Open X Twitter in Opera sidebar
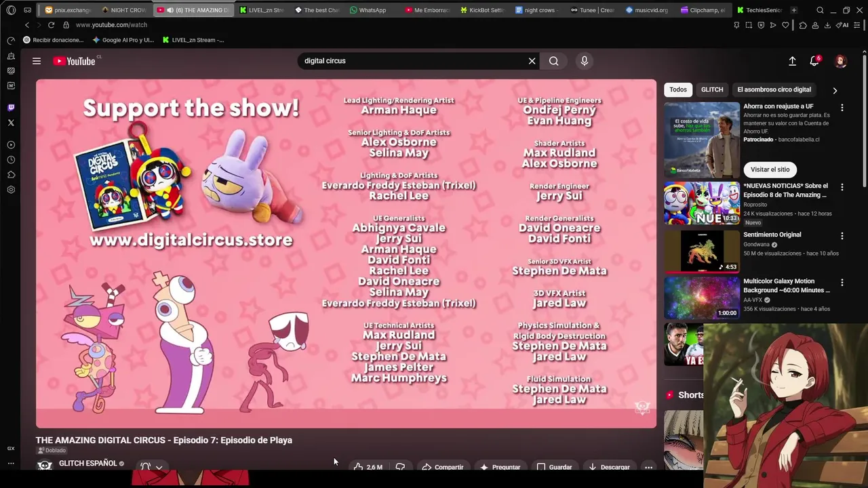 tap(11, 123)
